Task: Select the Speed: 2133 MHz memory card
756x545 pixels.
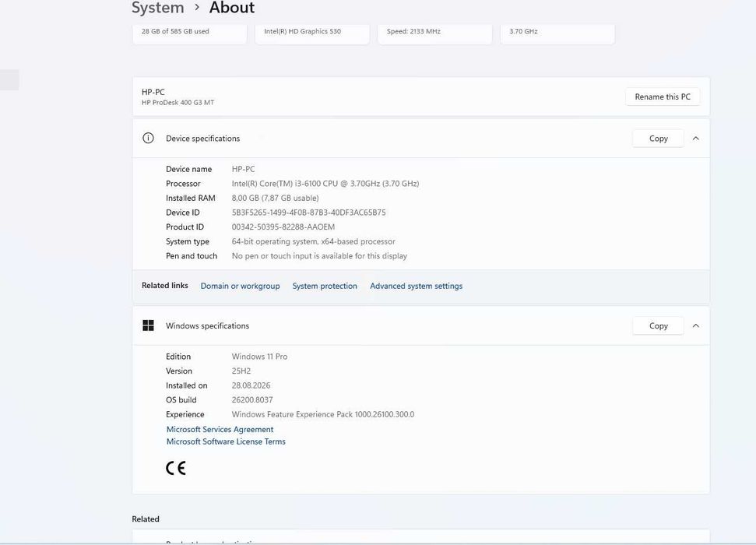Action: coord(435,33)
